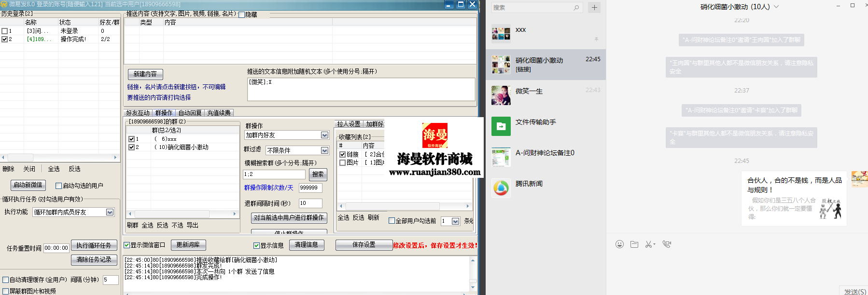The height and width of the screenshot is (295, 868).
Task: Click the xxx group avatar in WeChat
Action: coord(501,34)
